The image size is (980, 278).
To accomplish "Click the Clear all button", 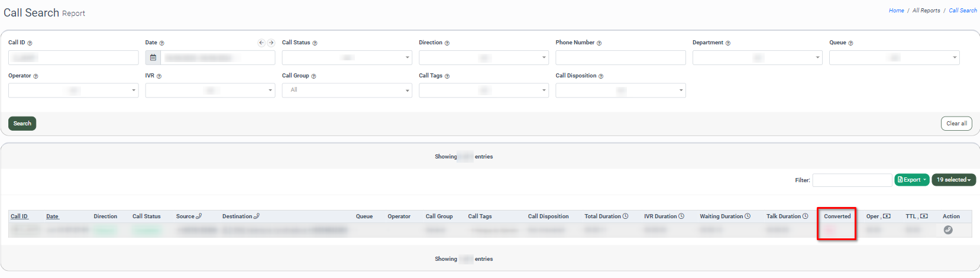I will (x=956, y=124).
